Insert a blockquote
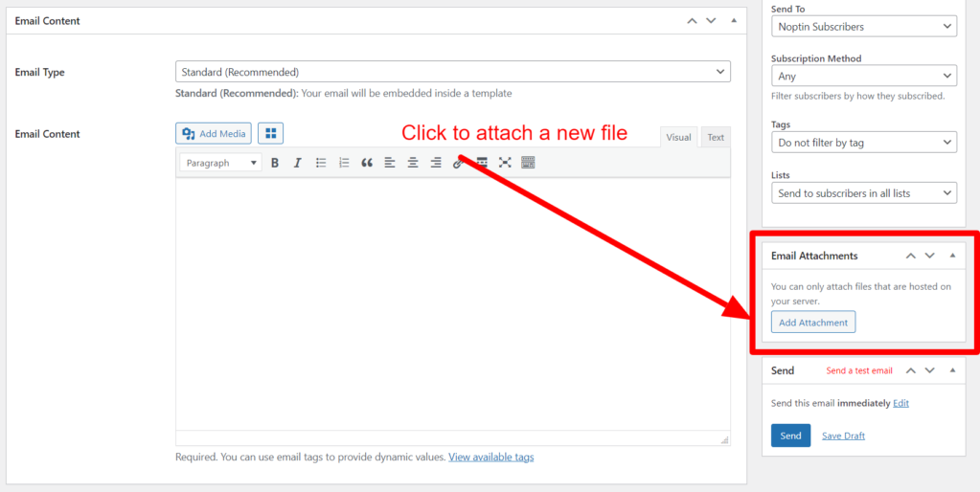980x492 pixels. [367, 163]
